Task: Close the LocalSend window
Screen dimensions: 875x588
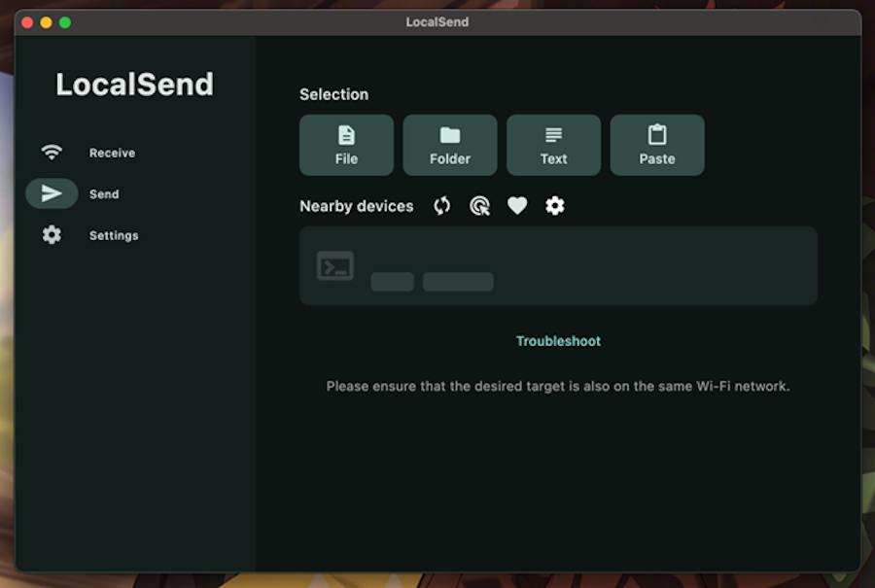Action: point(27,22)
